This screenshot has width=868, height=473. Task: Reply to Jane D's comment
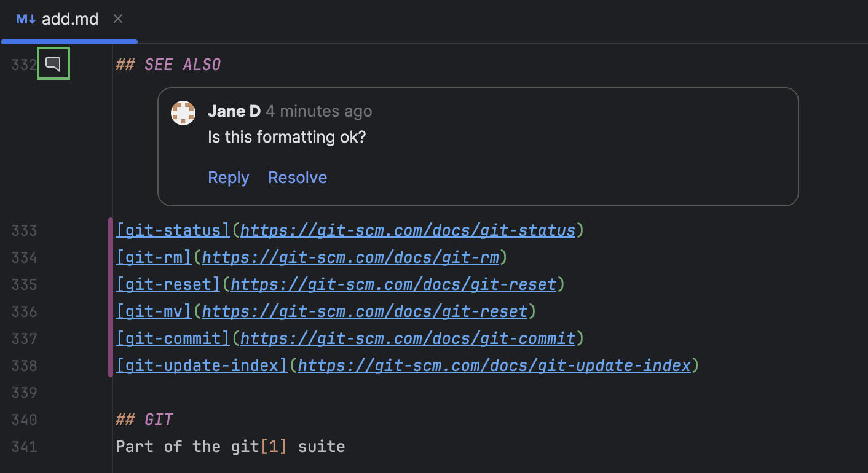[228, 178]
